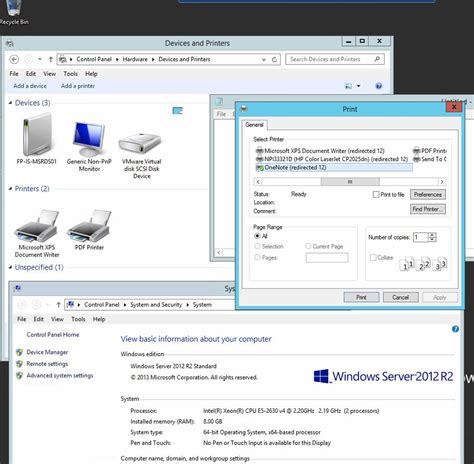Open File menu in Devices and Printers
Screen dimensions: 474x464
(14, 74)
